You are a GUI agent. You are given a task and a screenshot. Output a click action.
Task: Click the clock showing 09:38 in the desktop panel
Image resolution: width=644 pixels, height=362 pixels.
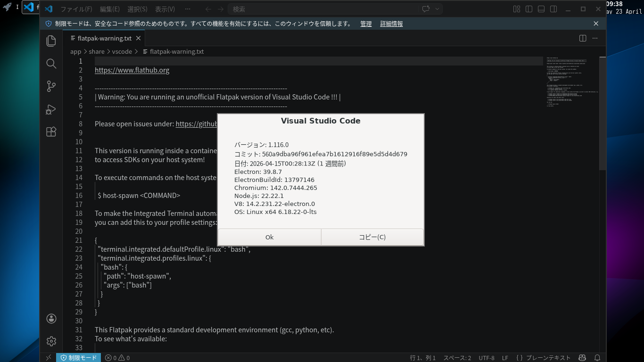614,4
